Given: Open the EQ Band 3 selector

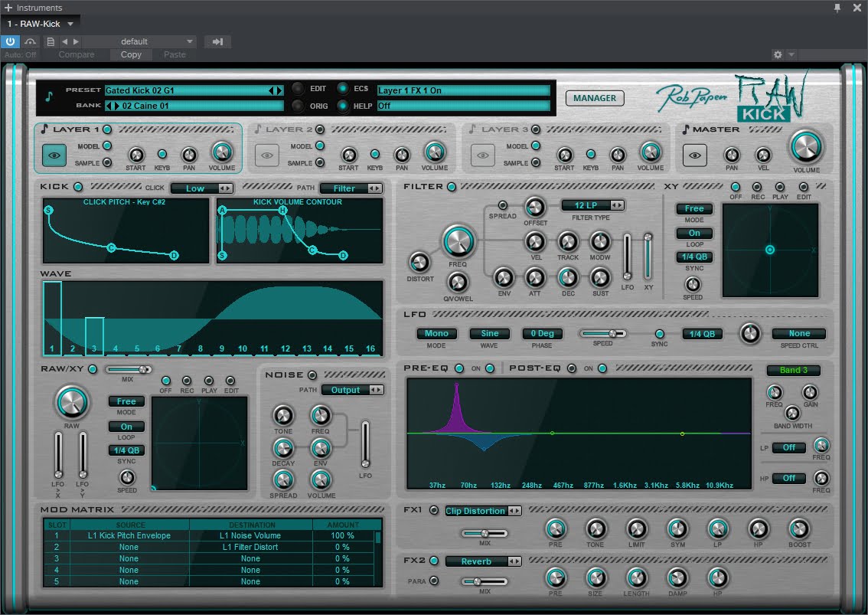Looking at the screenshot, I should pyautogui.click(x=793, y=370).
